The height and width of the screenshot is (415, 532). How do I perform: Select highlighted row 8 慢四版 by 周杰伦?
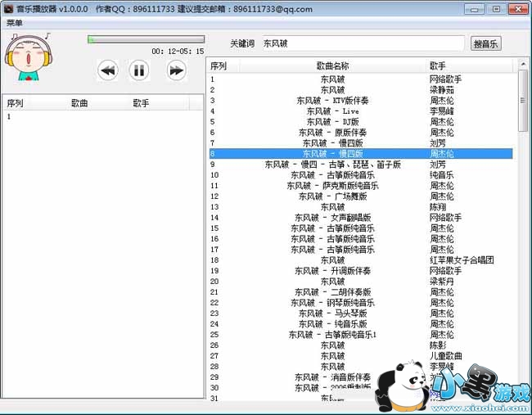(x=361, y=154)
